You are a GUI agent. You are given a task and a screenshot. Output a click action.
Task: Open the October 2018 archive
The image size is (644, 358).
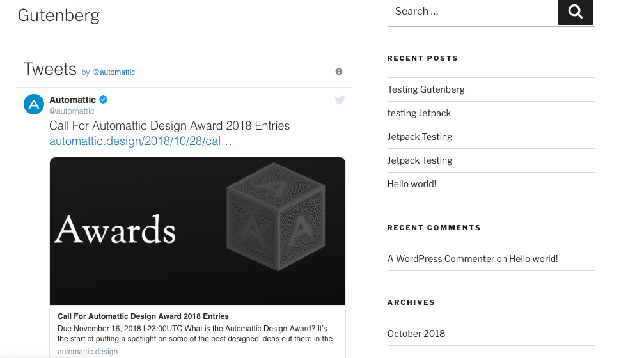[416, 334]
